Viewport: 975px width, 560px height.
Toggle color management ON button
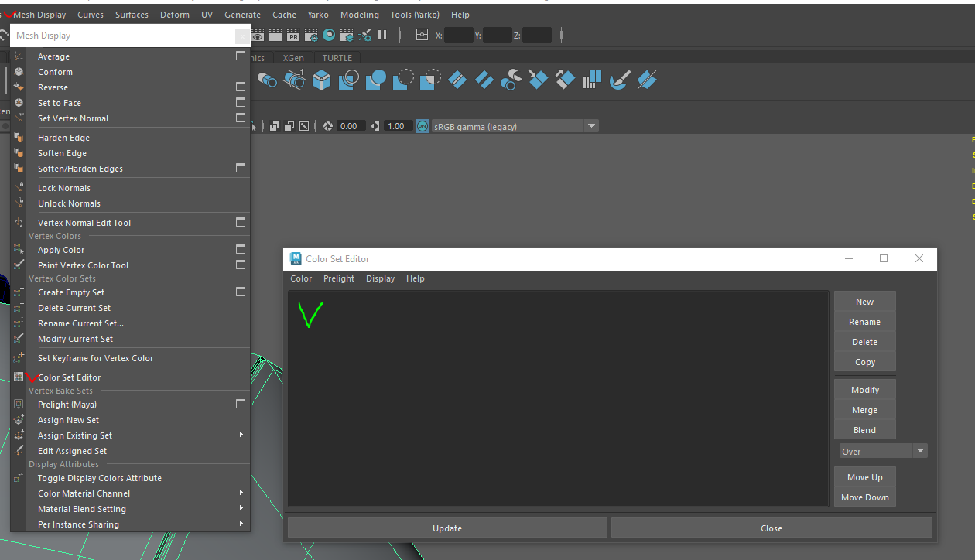point(422,126)
